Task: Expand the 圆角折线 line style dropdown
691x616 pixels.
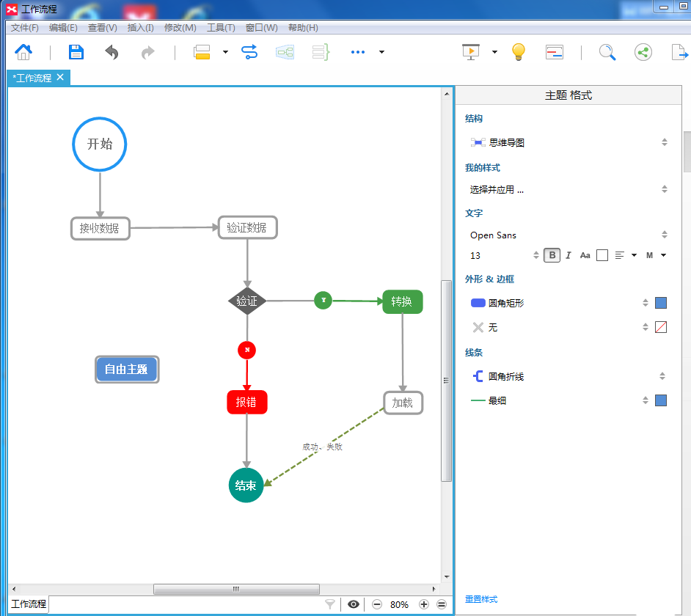Action: tap(568, 376)
